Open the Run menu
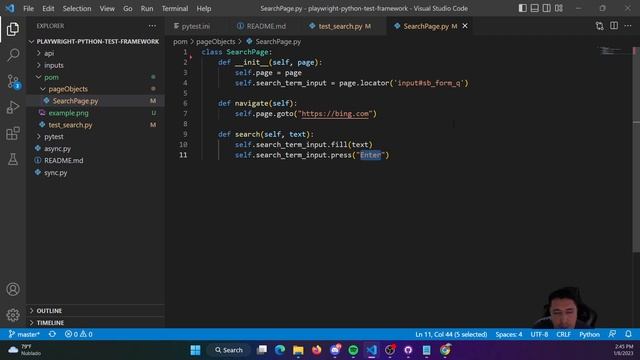Screen dimensions: 640x360 [147, 8]
